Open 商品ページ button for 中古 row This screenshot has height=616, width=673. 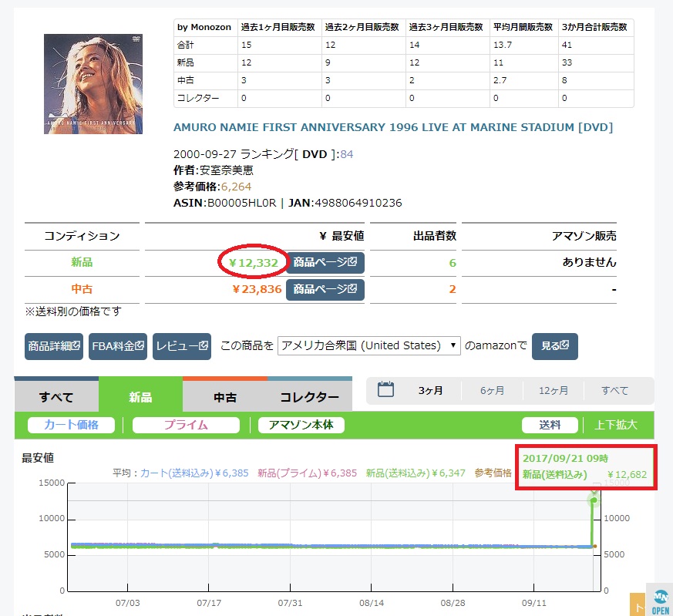tap(325, 289)
